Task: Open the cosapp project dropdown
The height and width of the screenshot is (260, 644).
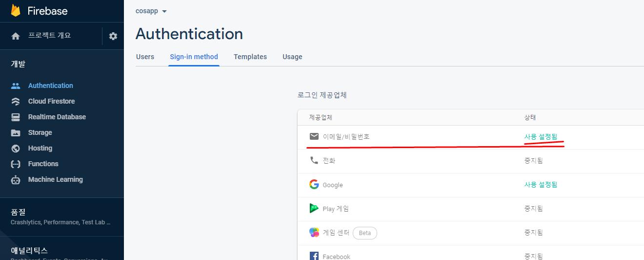Action: tap(151, 11)
